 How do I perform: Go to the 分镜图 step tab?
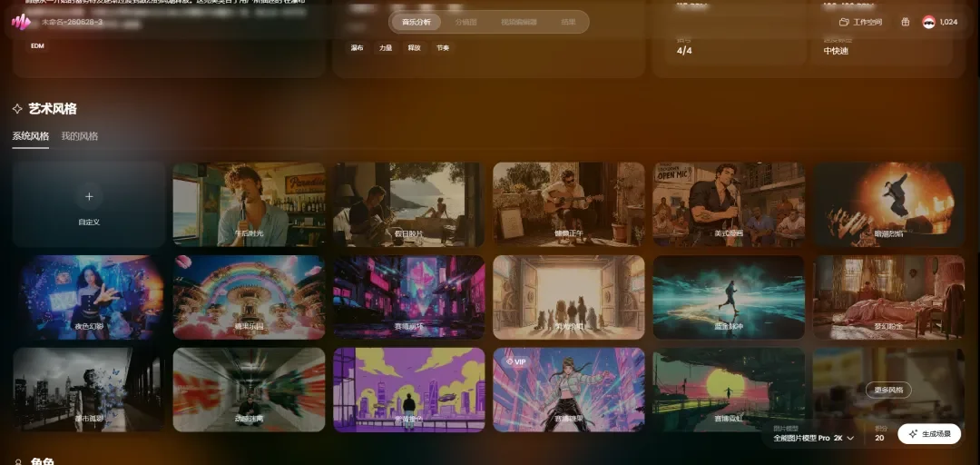465,22
